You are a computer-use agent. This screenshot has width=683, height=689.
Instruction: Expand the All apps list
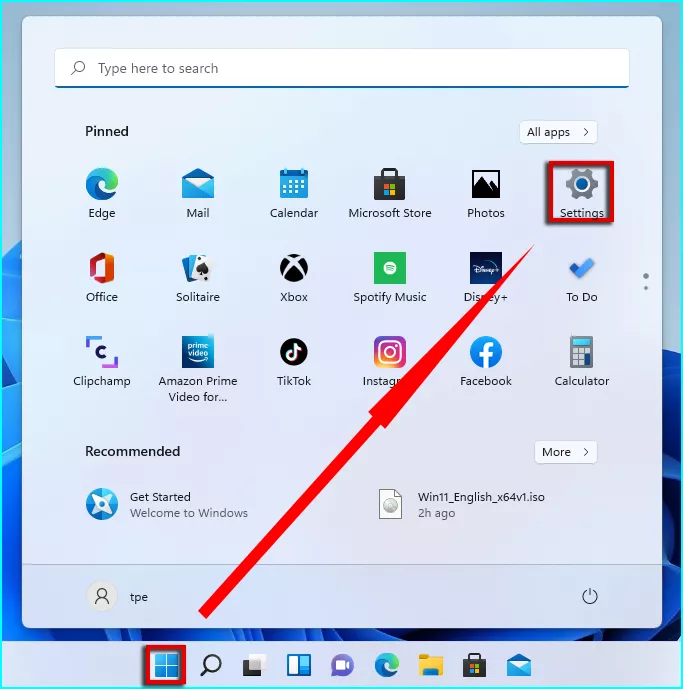tap(558, 132)
